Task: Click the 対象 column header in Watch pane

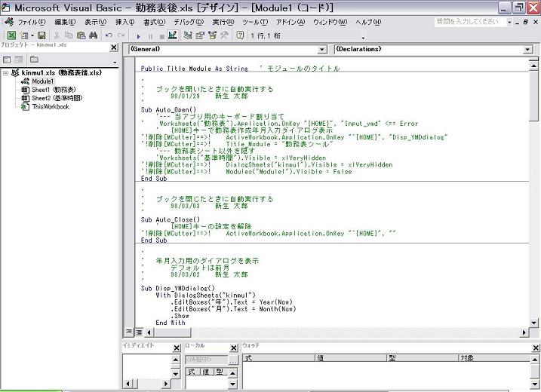Action: point(494,358)
